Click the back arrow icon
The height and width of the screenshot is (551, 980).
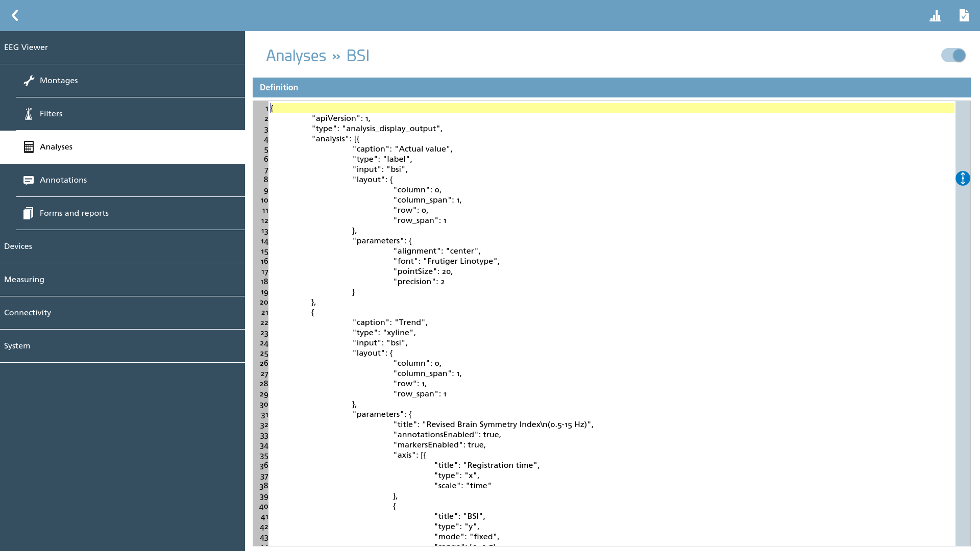click(x=15, y=15)
